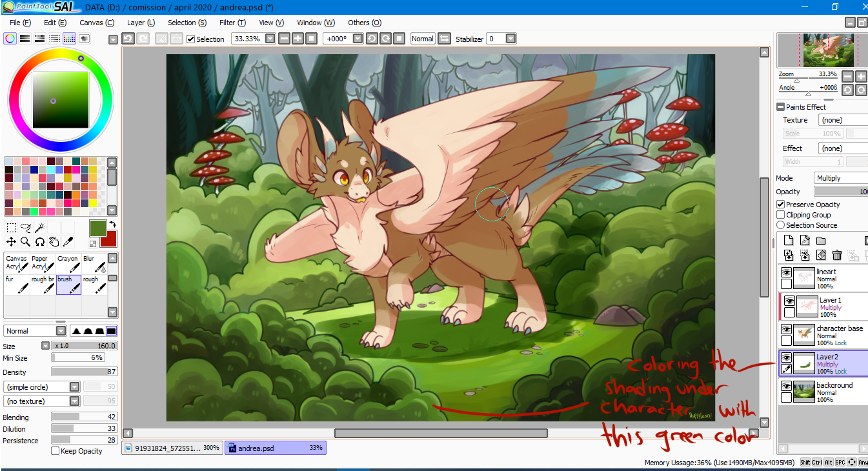Click the green foreground color swatch
The image size is (868, 471).
pyautogui.click(x=97, y=228)
